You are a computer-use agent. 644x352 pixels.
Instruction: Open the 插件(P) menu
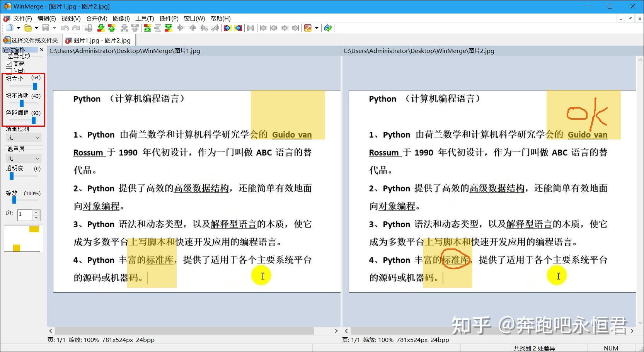pyautogui.click(x=169, y=18)
